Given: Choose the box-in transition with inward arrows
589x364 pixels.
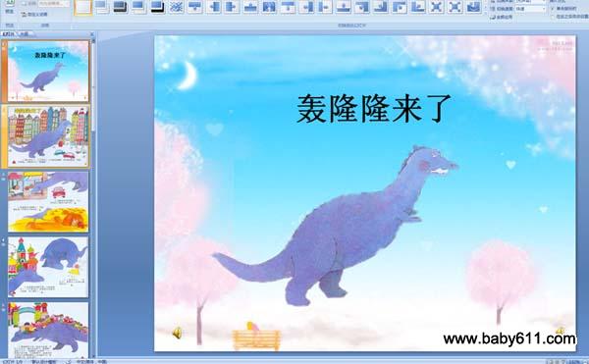Looking at the screenshot, I should (437, 7).
